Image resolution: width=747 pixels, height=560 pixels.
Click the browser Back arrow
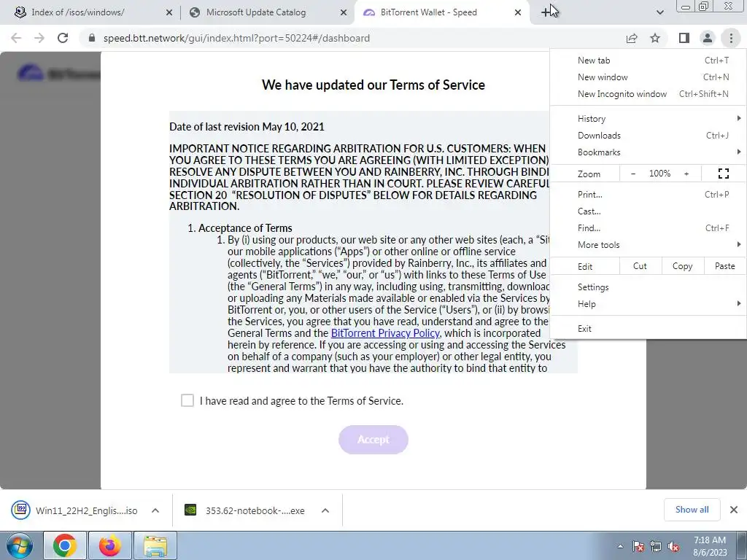pyautogui.click(x=16, y=38)
